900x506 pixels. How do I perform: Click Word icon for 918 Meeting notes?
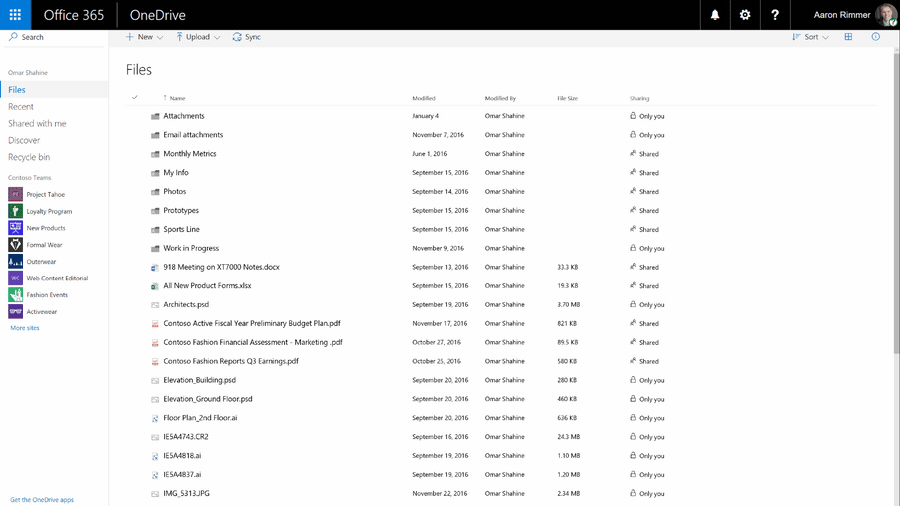[x=155, y=267]
